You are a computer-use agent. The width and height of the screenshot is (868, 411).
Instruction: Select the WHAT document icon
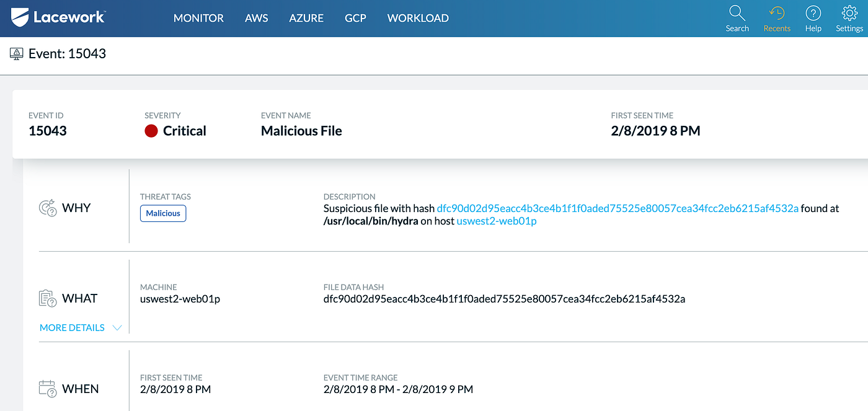point(46,297)
